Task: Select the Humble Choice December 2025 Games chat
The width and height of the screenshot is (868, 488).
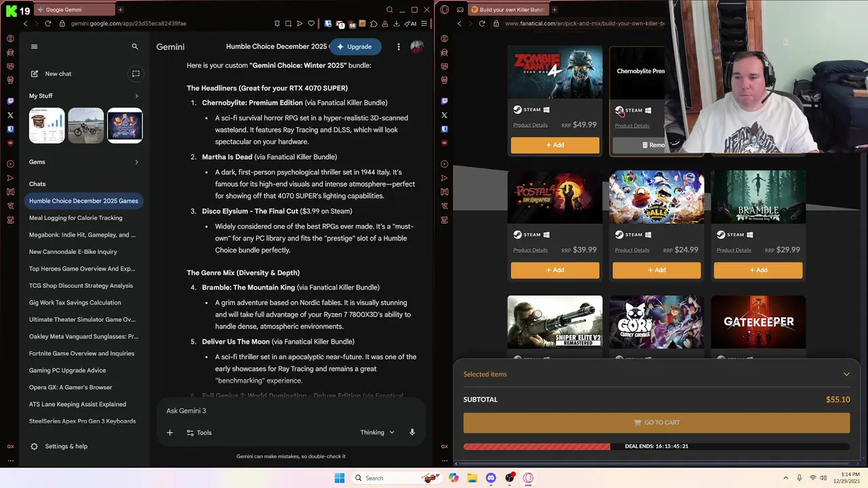Action: tap(83, 201)
